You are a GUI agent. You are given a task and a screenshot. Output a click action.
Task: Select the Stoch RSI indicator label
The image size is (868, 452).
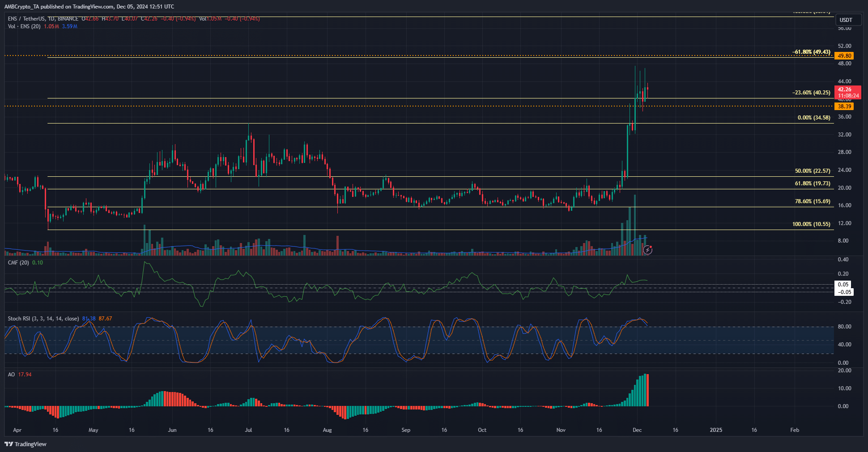tap(43, 319)
